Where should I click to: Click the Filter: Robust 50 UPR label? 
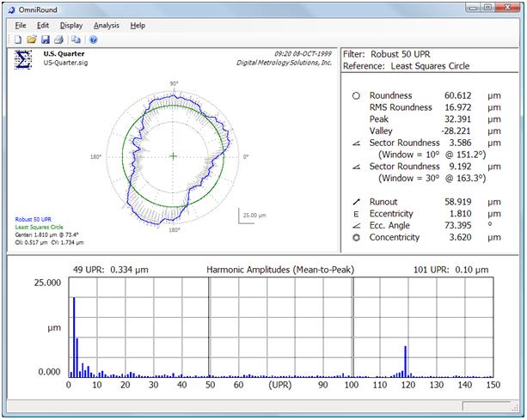[385, 54]
